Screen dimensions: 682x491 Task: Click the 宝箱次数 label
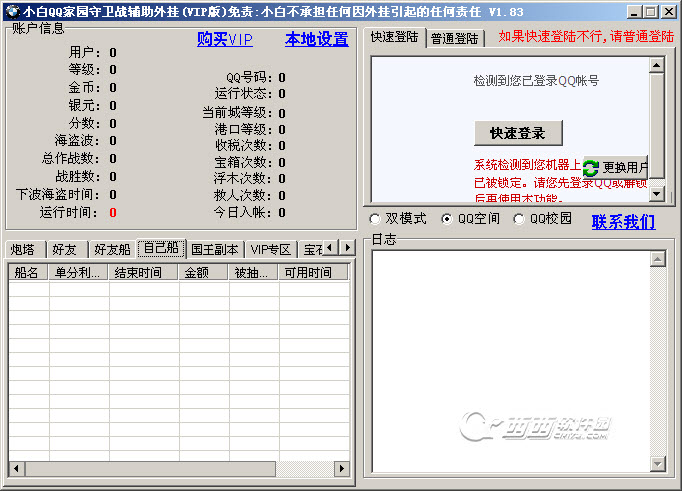click(244, 162)
